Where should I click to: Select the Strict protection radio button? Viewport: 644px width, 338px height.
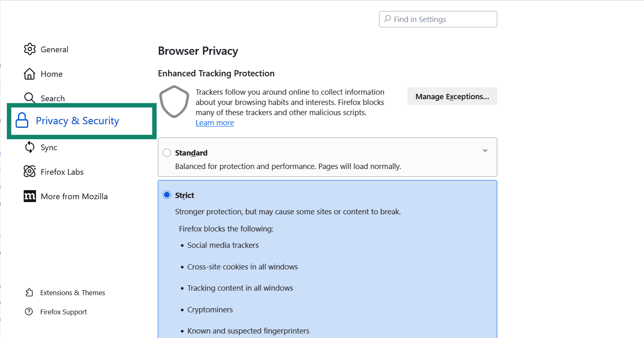167,195
